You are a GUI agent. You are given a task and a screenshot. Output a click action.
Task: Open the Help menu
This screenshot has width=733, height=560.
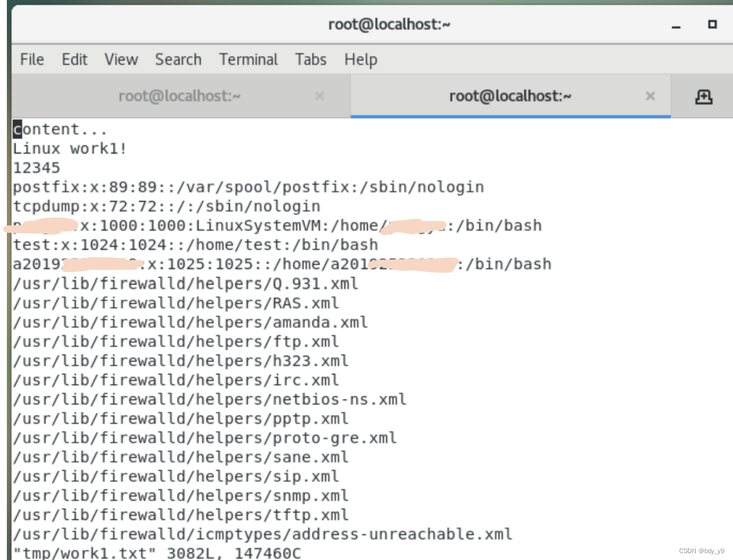coord(360,59)
